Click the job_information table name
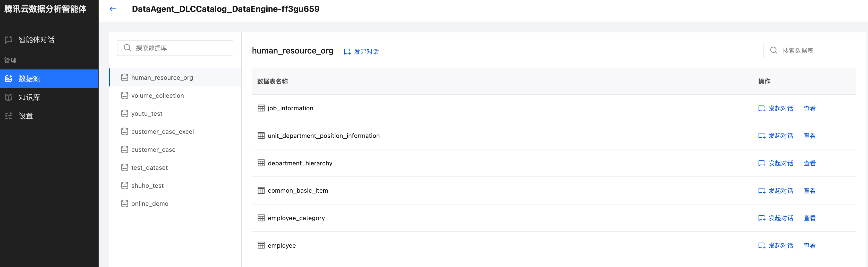Viewport: 868px width, 267px height. (x=291, y=108)
